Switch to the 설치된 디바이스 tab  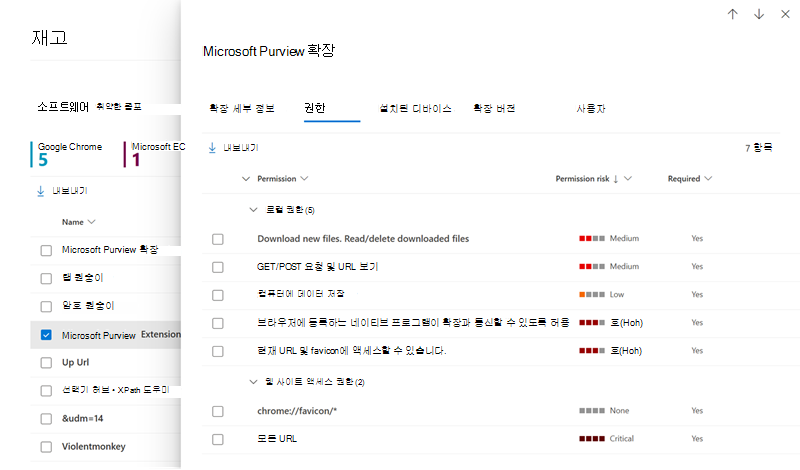tap(415, 108)
